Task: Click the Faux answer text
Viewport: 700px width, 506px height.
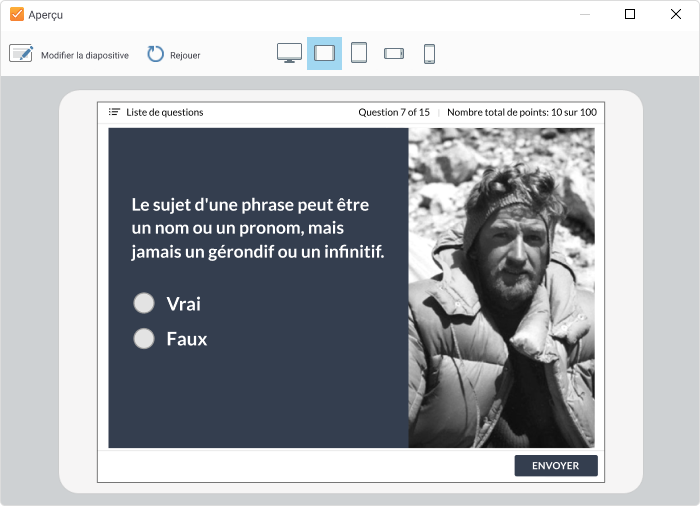Action: point(187,339)
